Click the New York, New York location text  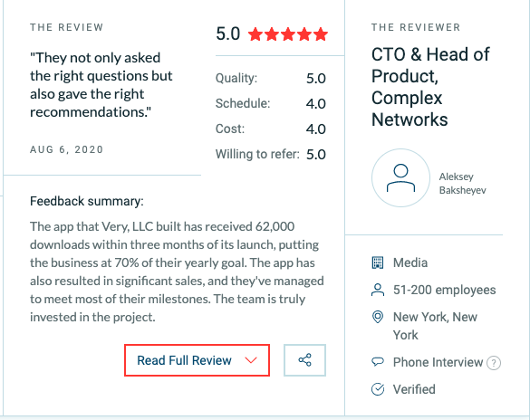(435, 326)
